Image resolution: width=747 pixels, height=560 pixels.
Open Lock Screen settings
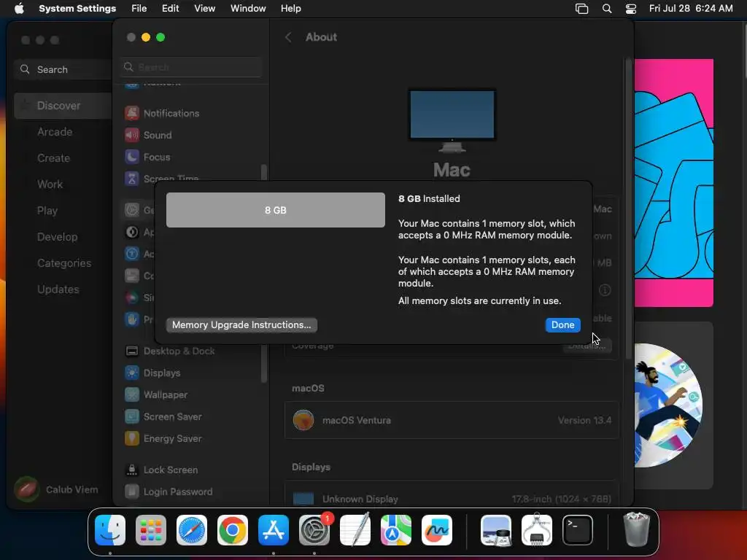tap(162, 470)
